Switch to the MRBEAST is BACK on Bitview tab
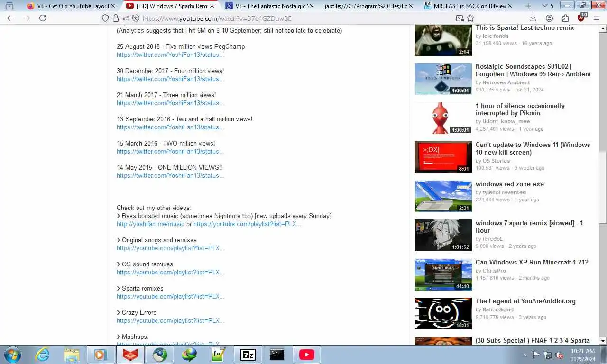Image resolution: width=607 pixels, height=364 pixels. point(468,6)
